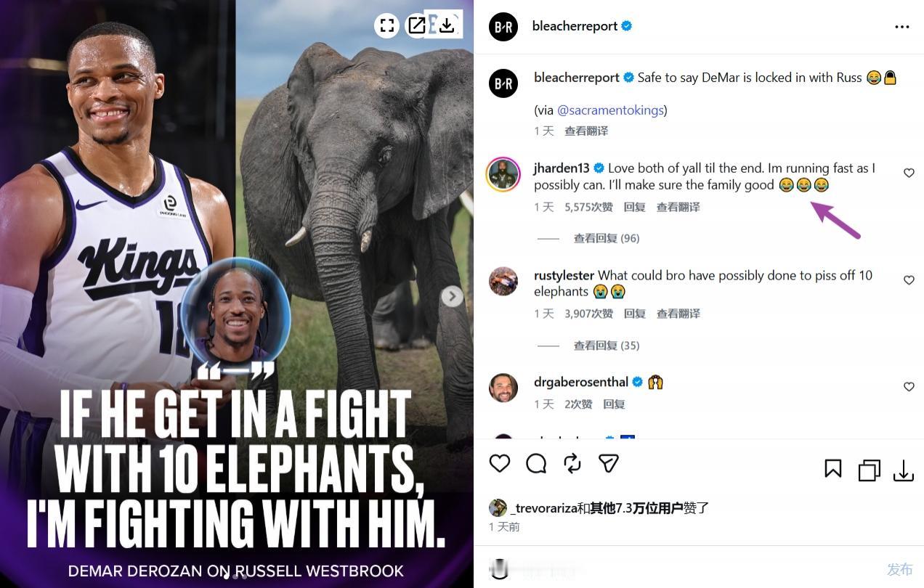Click the overlapping squares copy icon

(869, 470)
